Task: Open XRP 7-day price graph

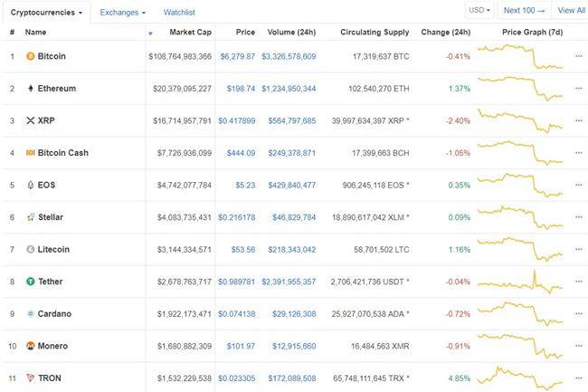Action: click(x=520, y=120)
